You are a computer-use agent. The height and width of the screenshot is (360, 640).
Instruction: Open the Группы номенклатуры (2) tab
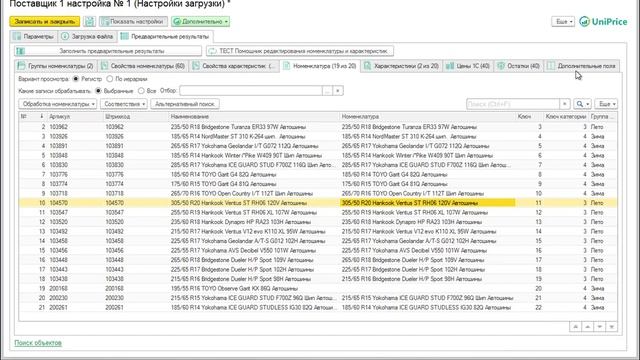point(56,66)
